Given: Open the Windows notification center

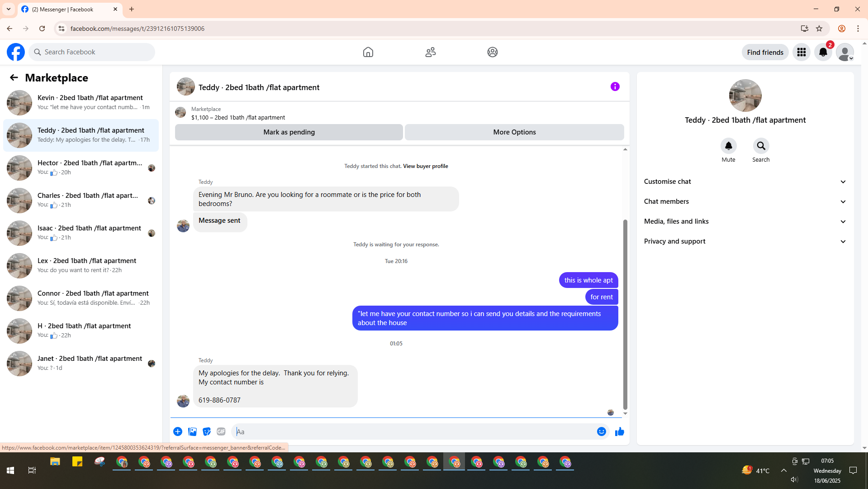Looking at the screenshot, I should pyautogui.click(x=853, y=470).
